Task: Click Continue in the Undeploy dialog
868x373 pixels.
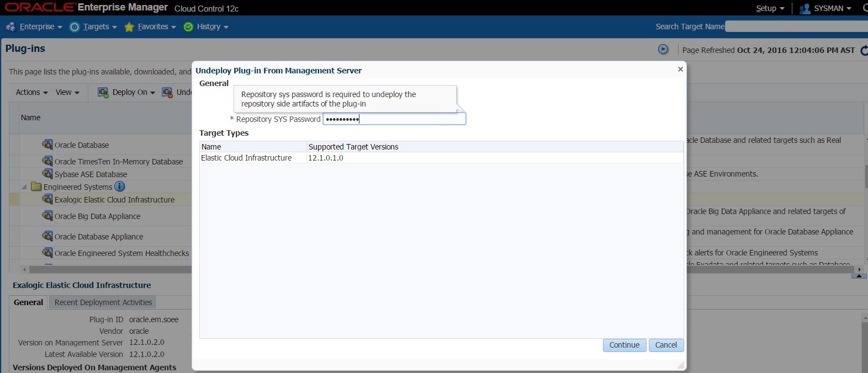Action: (x=624, y=345)
